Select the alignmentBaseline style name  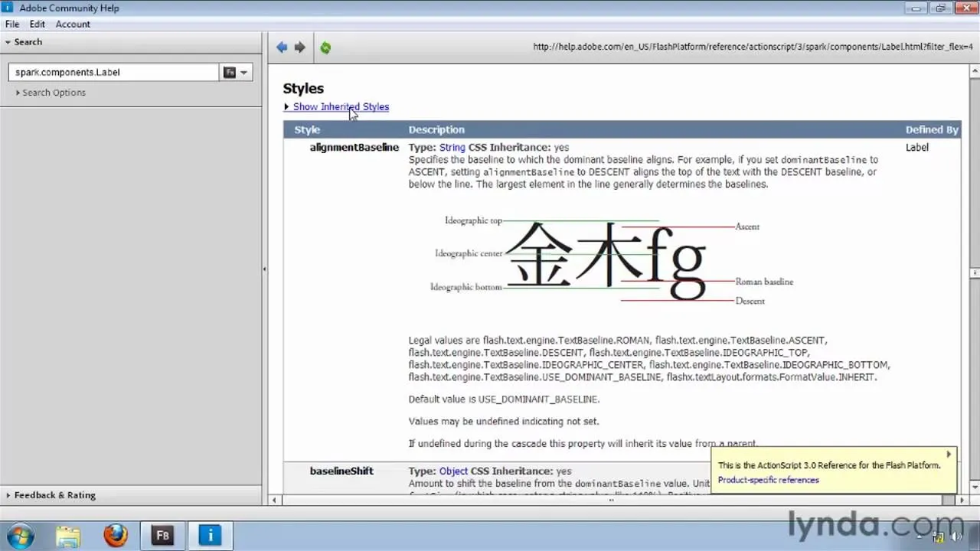click(x=354, y=148)
